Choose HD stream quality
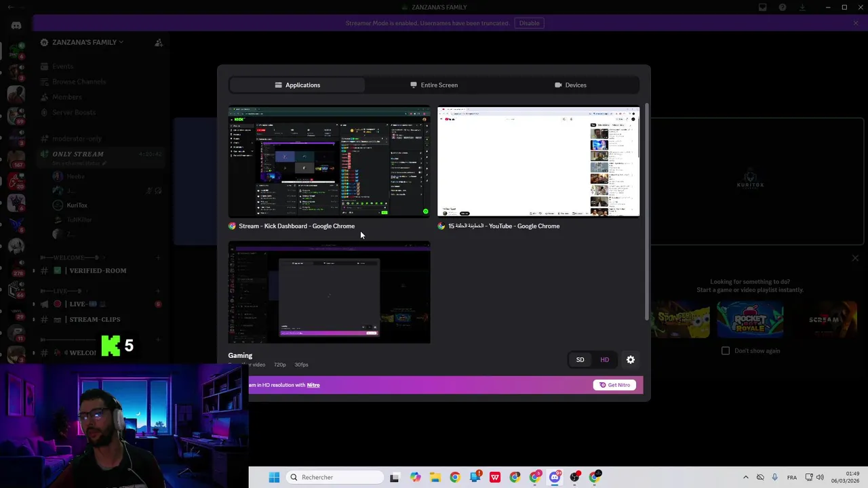The width and height of the screenshot is (868, 488). point(604,360)
